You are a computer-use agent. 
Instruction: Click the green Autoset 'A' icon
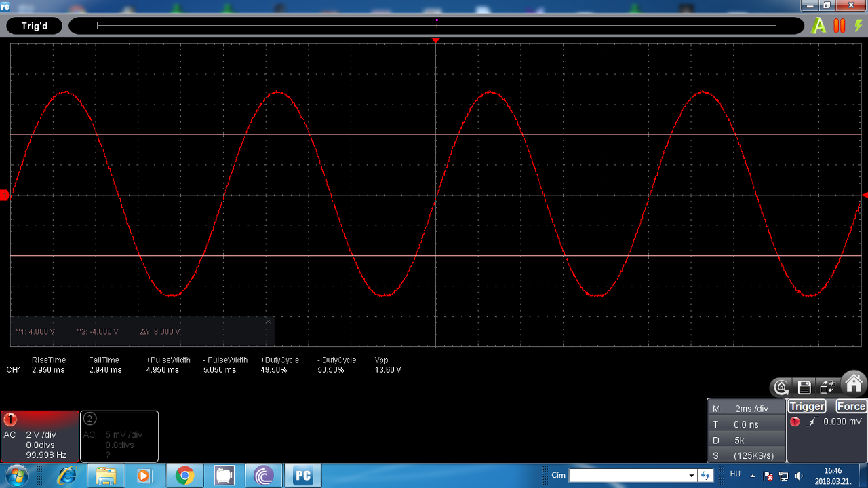click(x=819, y=26)
